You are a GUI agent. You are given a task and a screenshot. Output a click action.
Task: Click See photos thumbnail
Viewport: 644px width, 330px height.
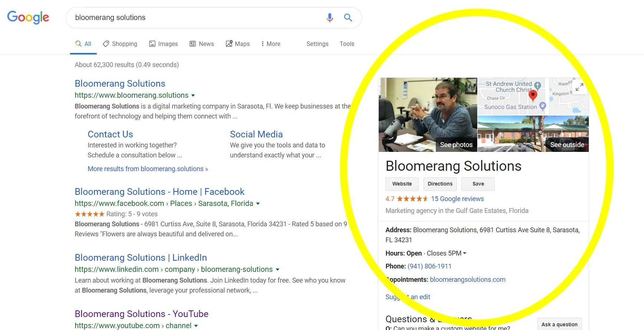(x=428, y=115)
